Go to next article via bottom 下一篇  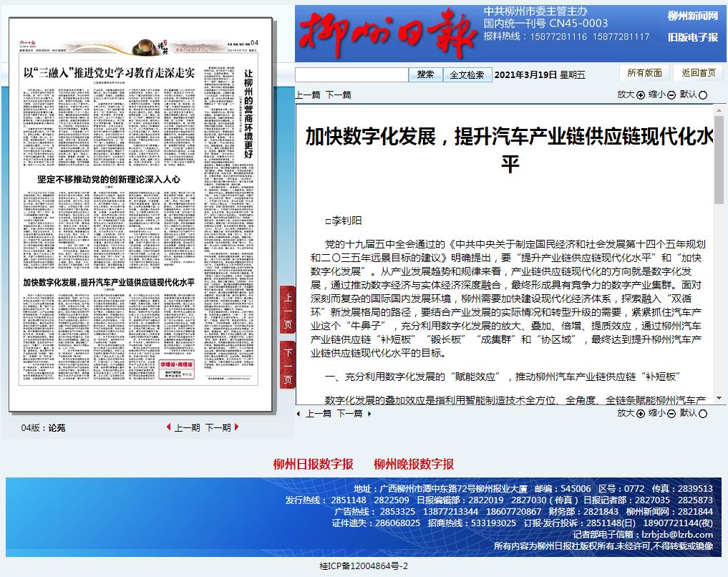pos(349,414)
